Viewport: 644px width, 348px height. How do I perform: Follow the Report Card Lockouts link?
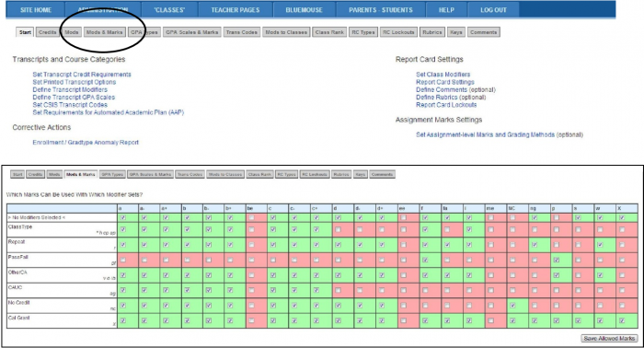[446, 105]
